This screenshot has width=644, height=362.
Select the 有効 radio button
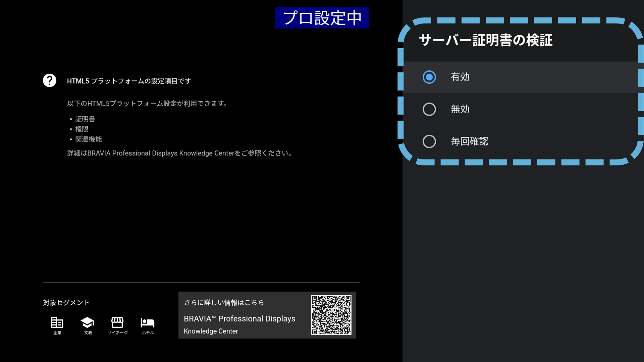(429, 77)
